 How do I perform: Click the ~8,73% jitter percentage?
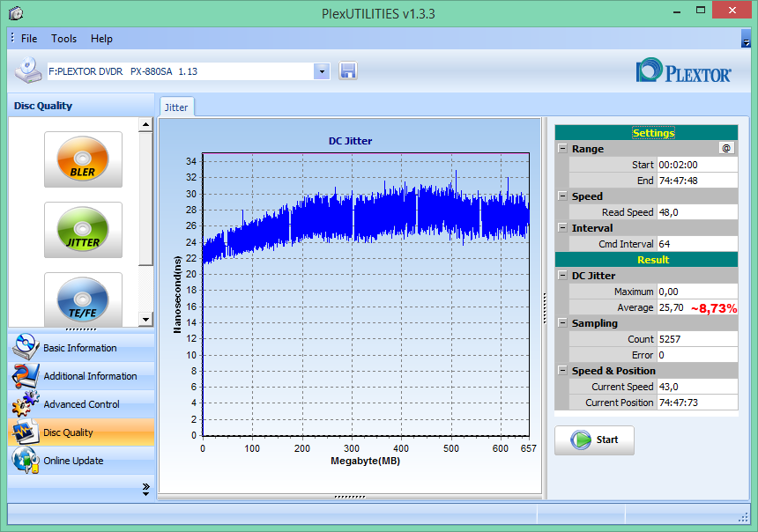pos(714,308)
